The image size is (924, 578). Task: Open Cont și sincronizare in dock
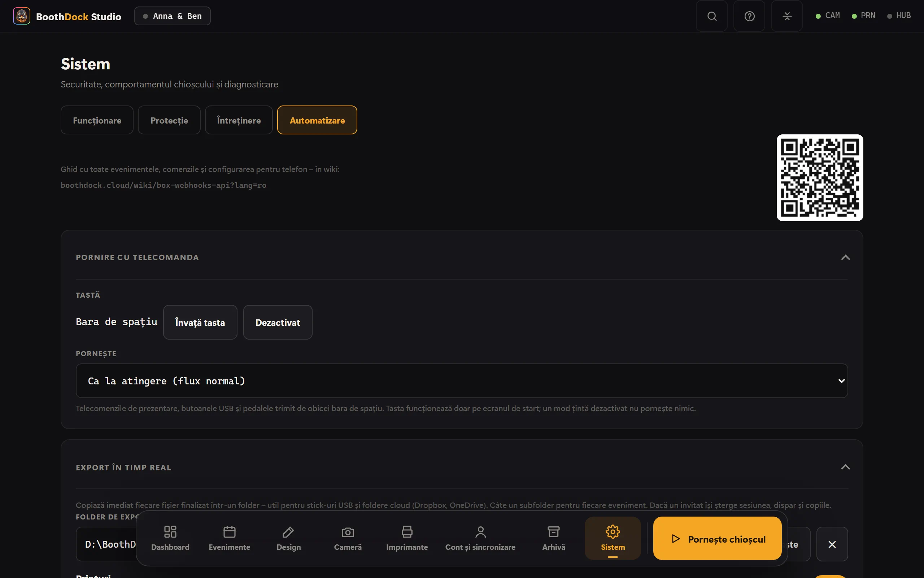click(480, 538)
